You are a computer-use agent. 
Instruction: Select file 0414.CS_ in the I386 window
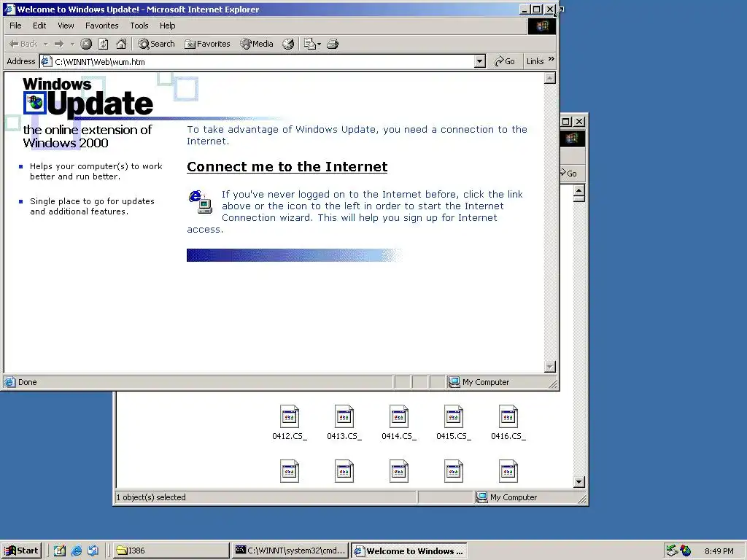(x=399, y=423)
